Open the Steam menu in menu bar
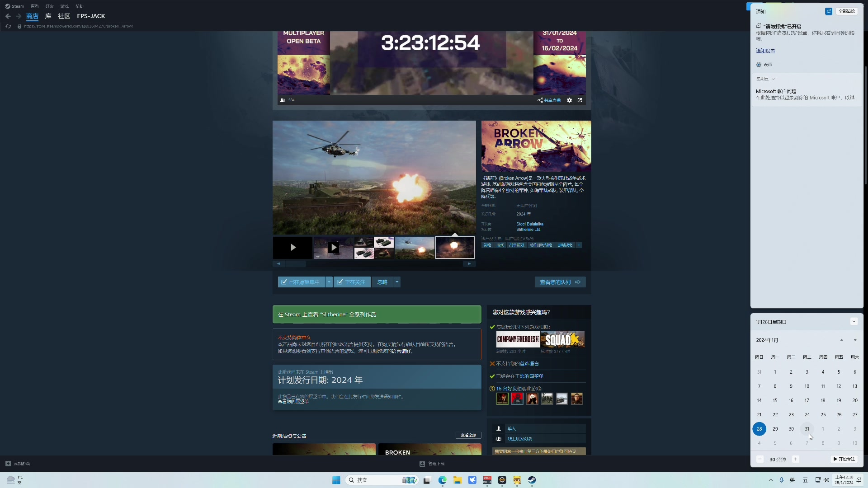The image size is (868, 488). (14, 6)
